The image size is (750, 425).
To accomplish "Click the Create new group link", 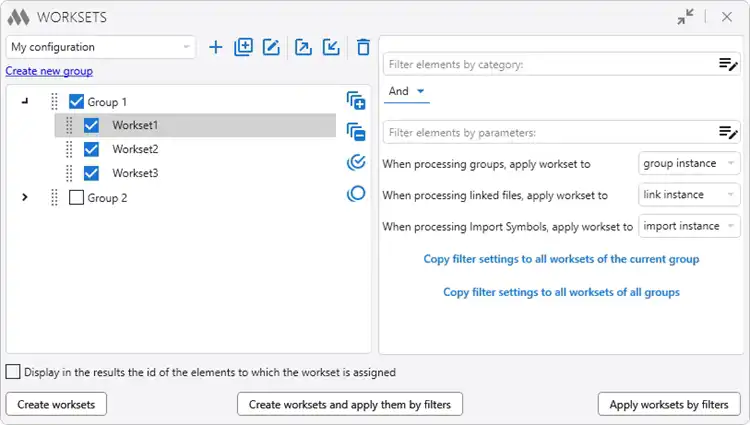I will click(49, 71).
